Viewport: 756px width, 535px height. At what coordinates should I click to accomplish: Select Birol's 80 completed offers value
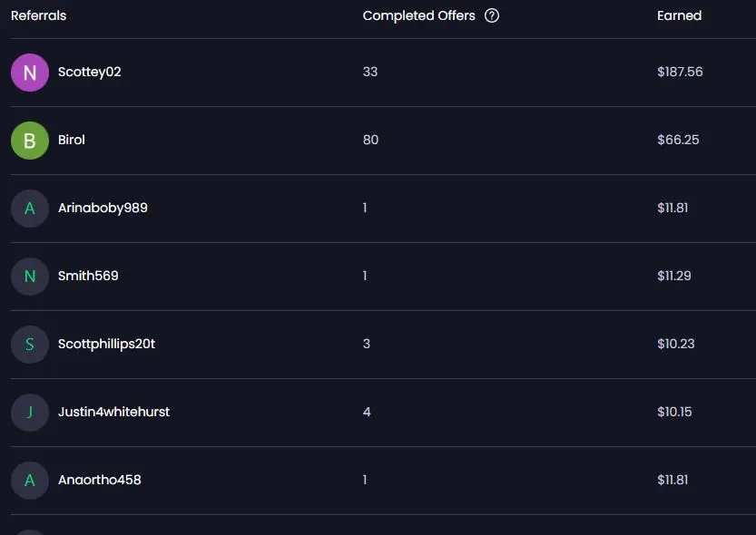370,140
